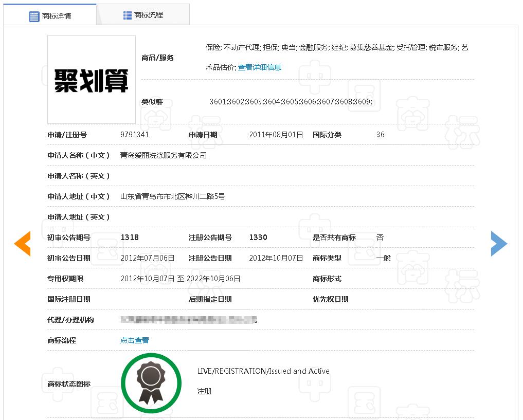Select goods text 保险; 不动产代理; 担保
Viewport: 523px width, 420px height.
pos(242,47)
